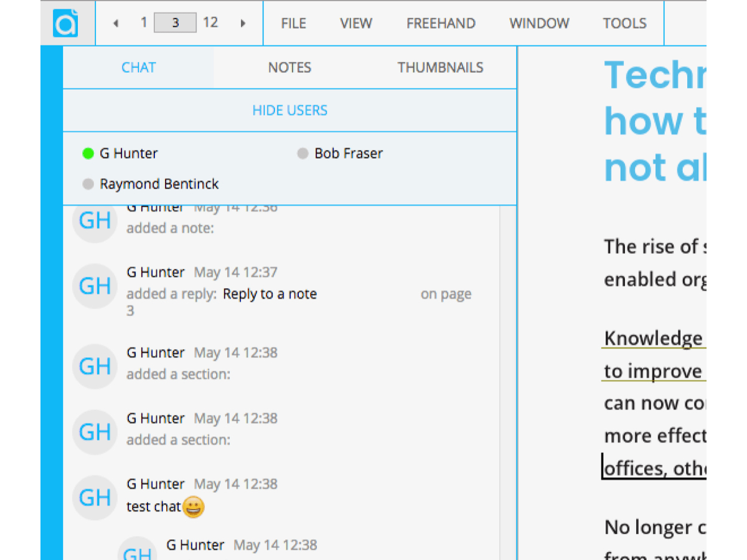Viewport: 747px width, 560px height.
Task: Select user Bob Fraser in users list
Action: [348, 153]
